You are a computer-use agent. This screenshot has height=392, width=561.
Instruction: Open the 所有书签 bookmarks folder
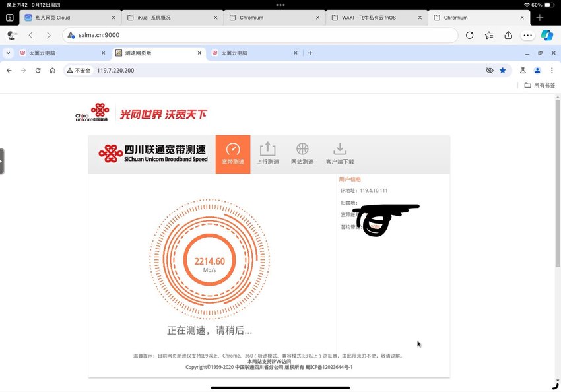point(539,85)
